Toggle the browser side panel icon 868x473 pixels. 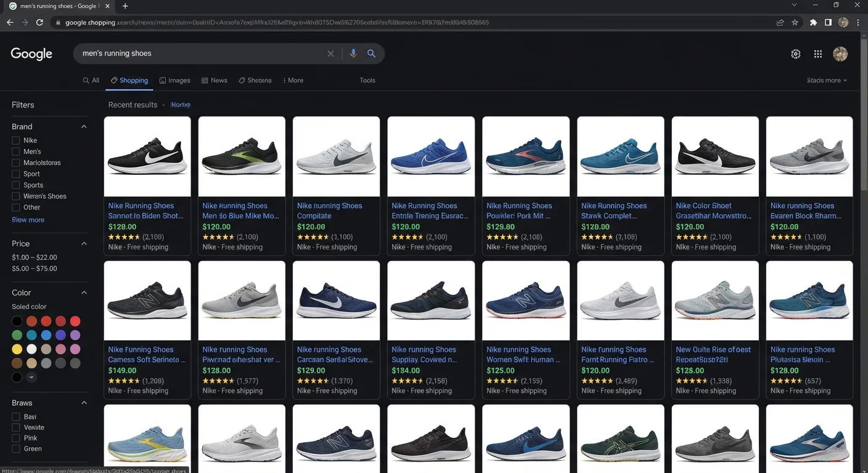[x=828, y=22]
